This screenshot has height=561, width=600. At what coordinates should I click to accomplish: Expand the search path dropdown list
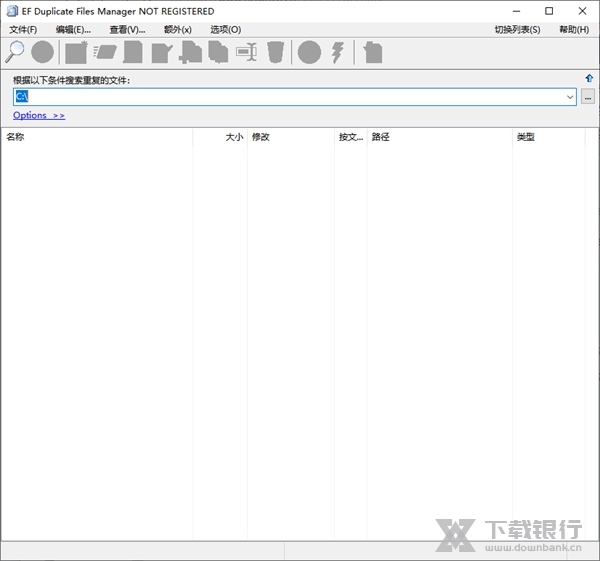570,97
